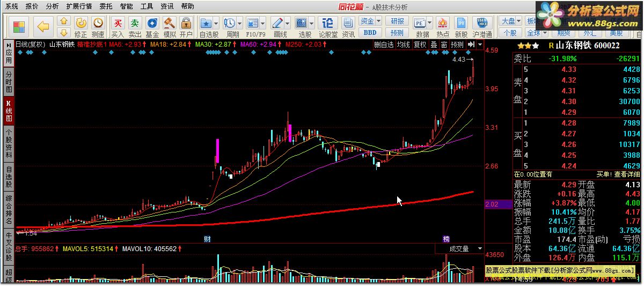Click the right-bar arrow icon beside 预测
Image resolution: width=644 pixels, height=286 pixels.
click(x=471, y=45)
